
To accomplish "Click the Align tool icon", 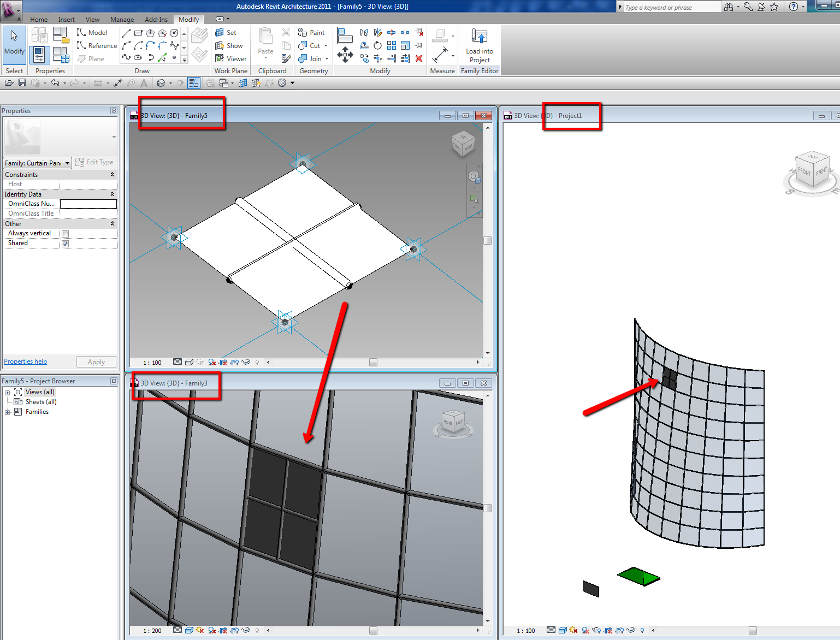I will pyautogui.click(x=345, y=35).
